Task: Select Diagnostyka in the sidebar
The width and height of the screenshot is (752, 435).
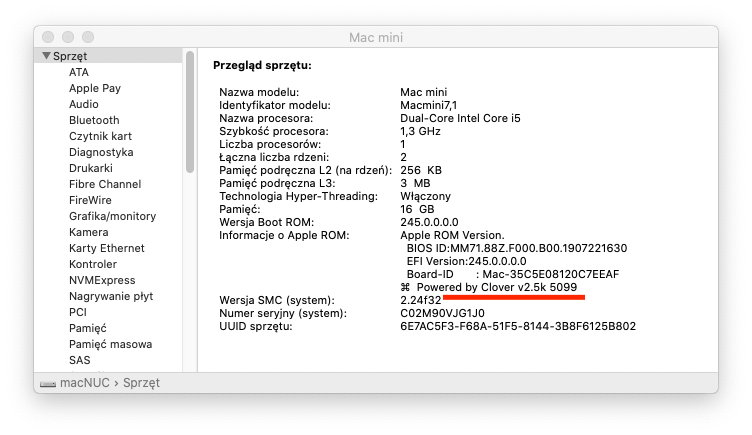Action: 101,152
